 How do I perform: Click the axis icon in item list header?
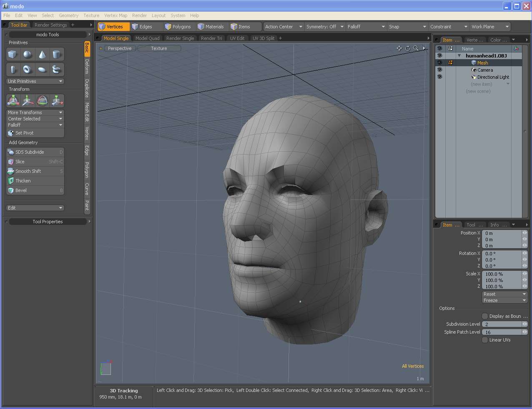tap(517, 49)
